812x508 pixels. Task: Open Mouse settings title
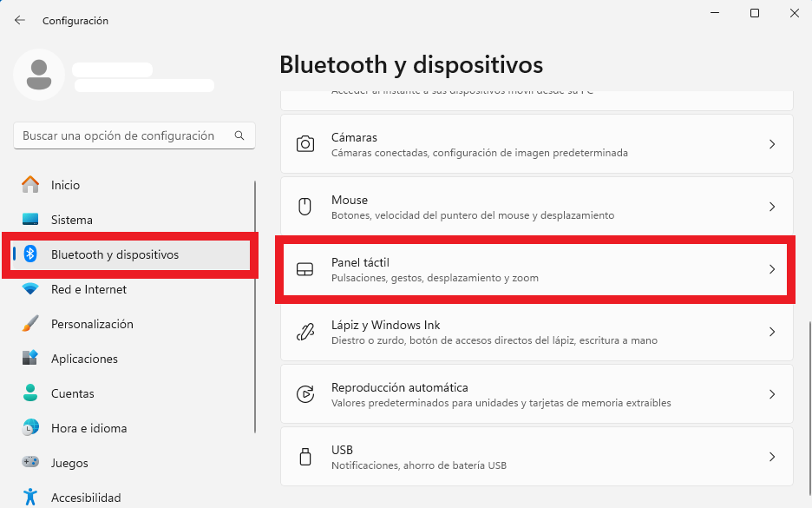click(x=350, y=200)
